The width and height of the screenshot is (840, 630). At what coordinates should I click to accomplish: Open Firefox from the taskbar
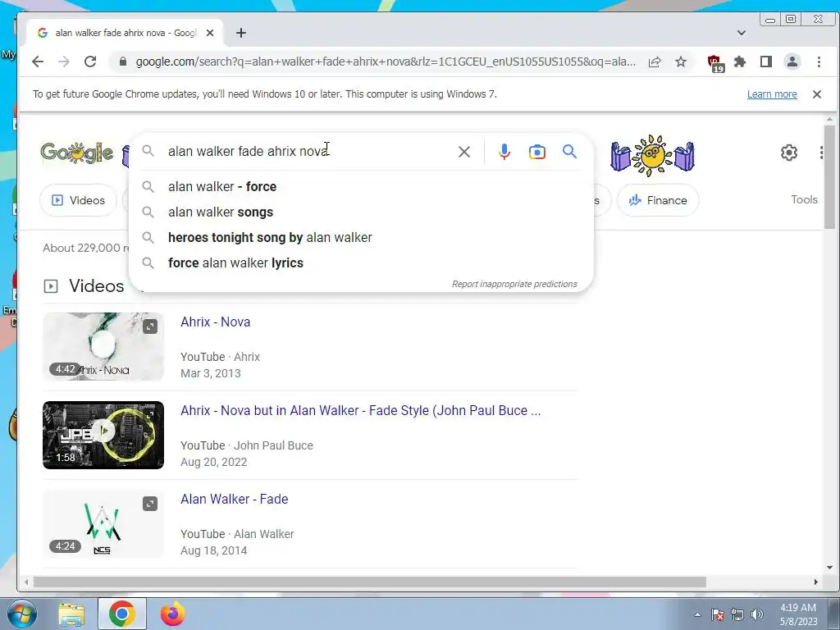point(172,614)
